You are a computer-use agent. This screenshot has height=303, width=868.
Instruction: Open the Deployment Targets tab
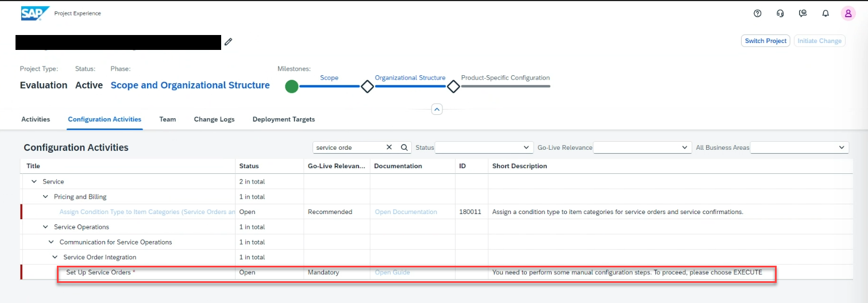[284, 119]
